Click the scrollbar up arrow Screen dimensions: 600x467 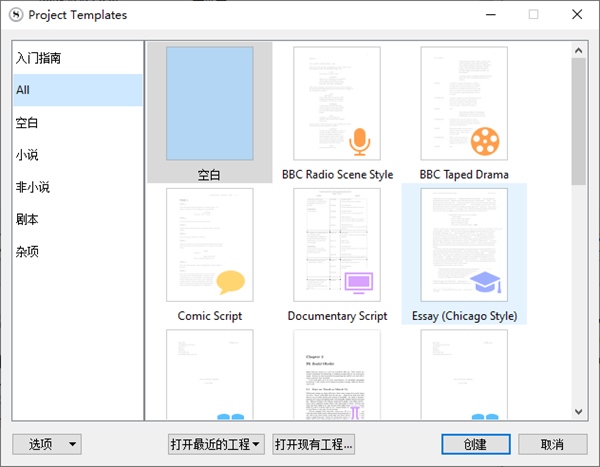point(579,51)
